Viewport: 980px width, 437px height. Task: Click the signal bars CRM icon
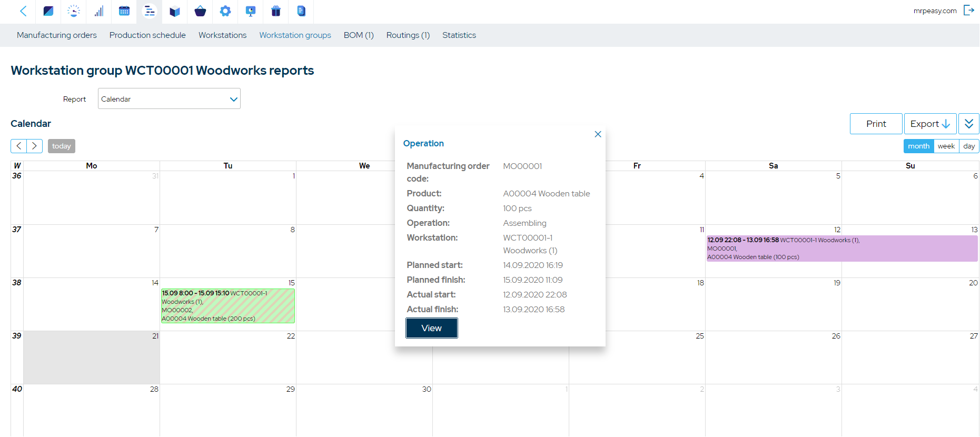(x=99, y=11)
